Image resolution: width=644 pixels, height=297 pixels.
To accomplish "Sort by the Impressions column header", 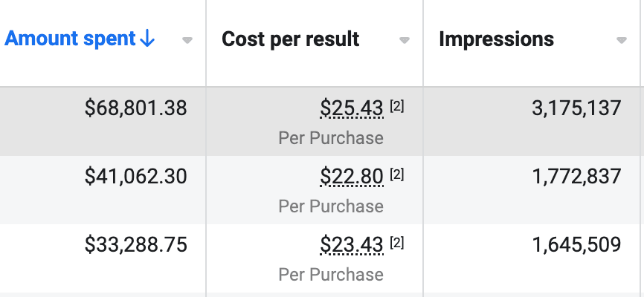I will [496, 39].
